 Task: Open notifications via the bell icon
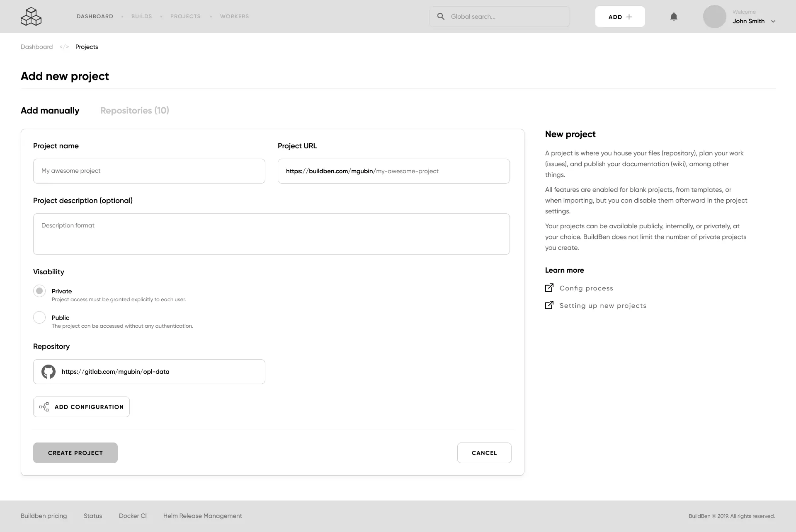(x=674, y=16)
